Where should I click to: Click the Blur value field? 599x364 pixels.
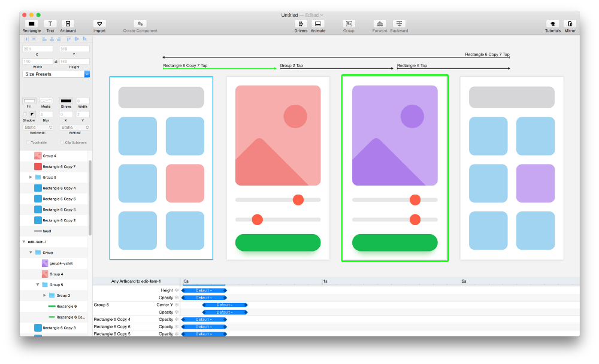(x=46, y=114)
